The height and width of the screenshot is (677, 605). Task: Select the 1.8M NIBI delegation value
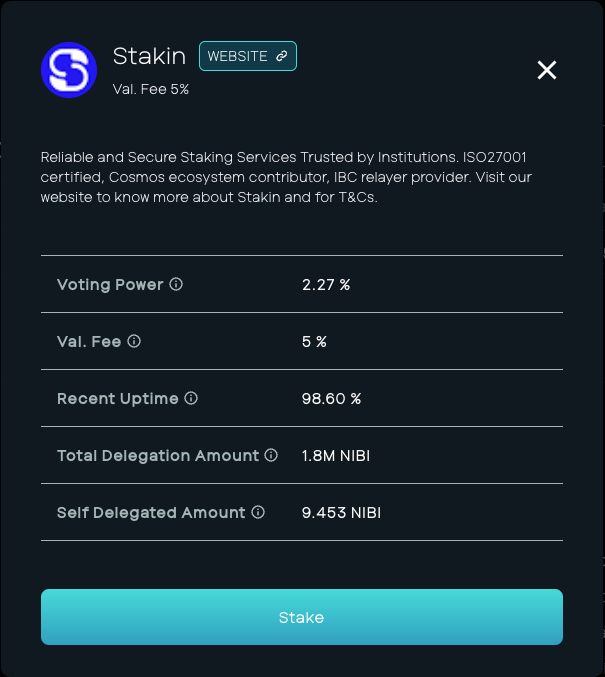pos(336,456)
